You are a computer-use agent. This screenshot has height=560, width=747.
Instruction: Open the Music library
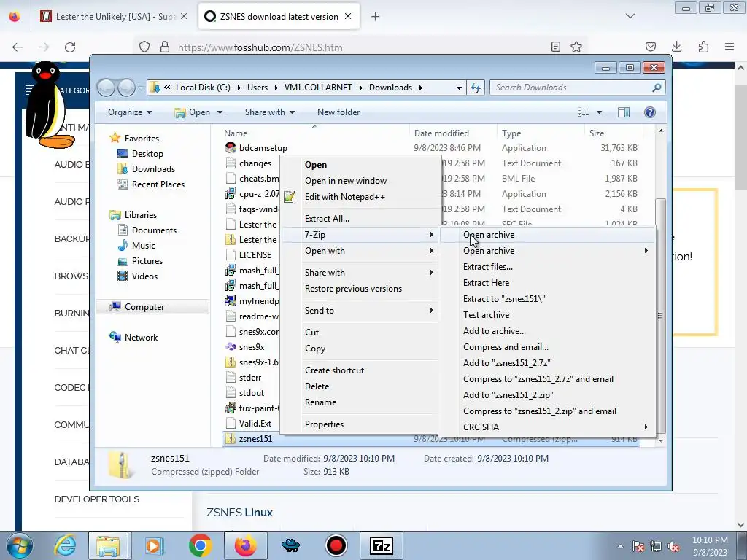(x=144, y=246)
